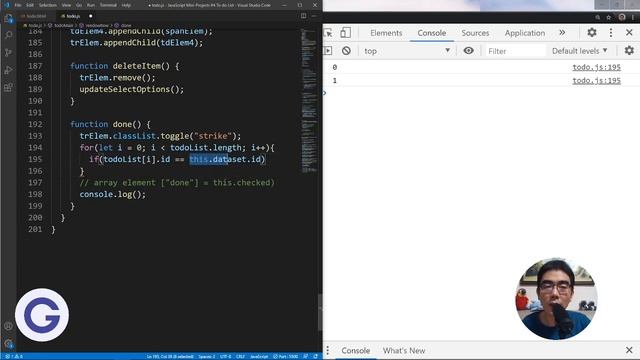Click the line and column status indicator
This screenshot has height=360, width=640.
[x=170, y=356]
